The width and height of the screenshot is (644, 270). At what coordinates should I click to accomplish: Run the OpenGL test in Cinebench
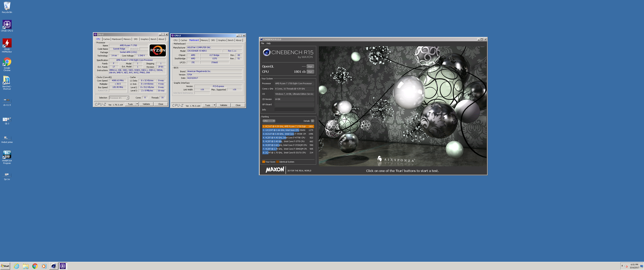point(310,67)
